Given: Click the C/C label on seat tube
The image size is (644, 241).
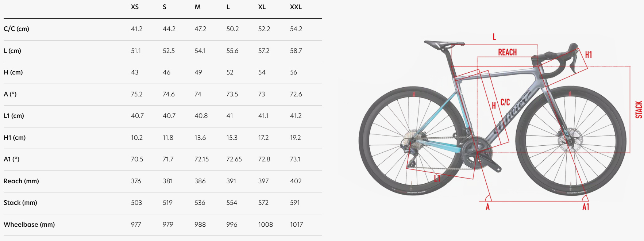Looking at the screenshot, I should pyautogui.click(x=505, y=102).
